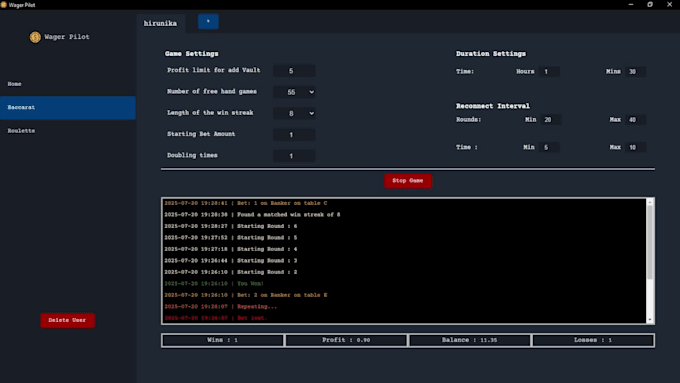680x383 pixels.
Task: Click the Profit : 0.90 status box
Action: coord(346,340)
